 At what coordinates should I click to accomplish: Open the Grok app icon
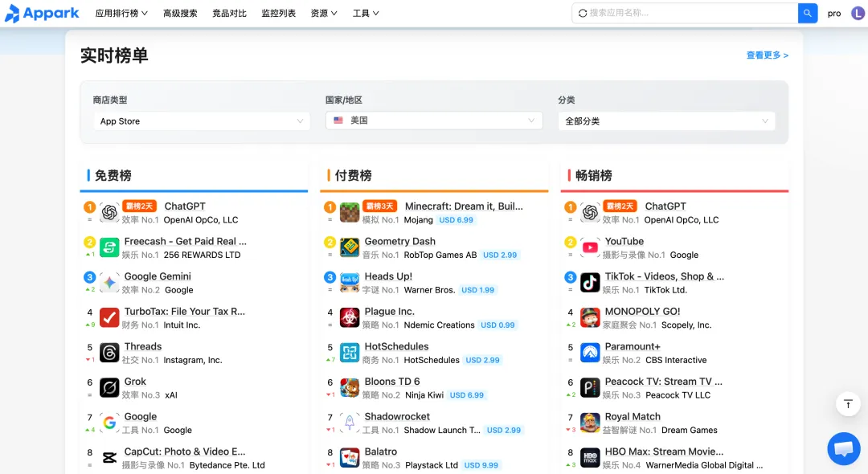109,388
